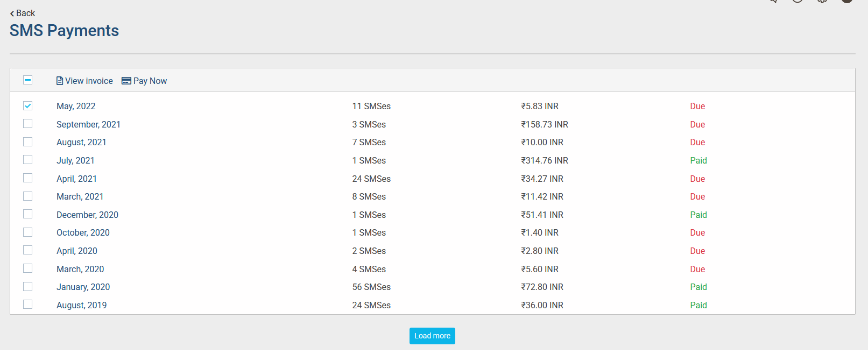
Task: Mark the August, 2019 row checkbox
Action: click(28, 305)
